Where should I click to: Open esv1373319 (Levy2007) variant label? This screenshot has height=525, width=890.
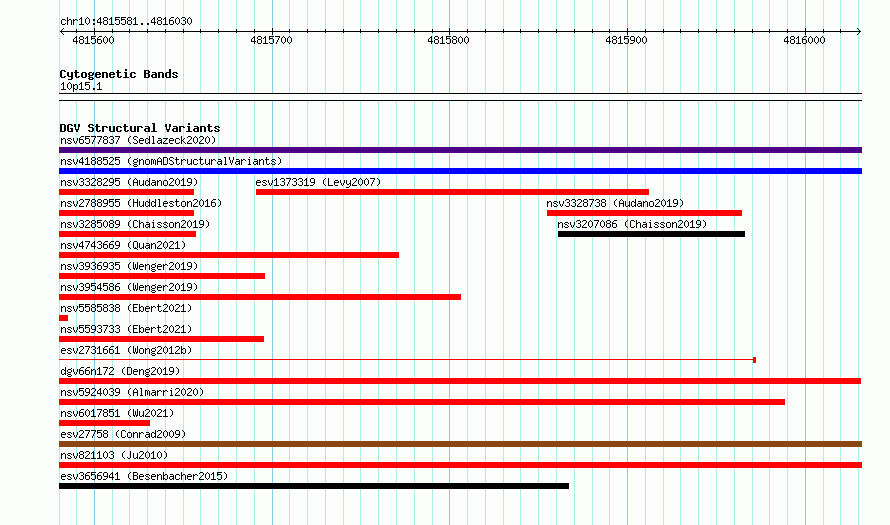coord(318,182)
